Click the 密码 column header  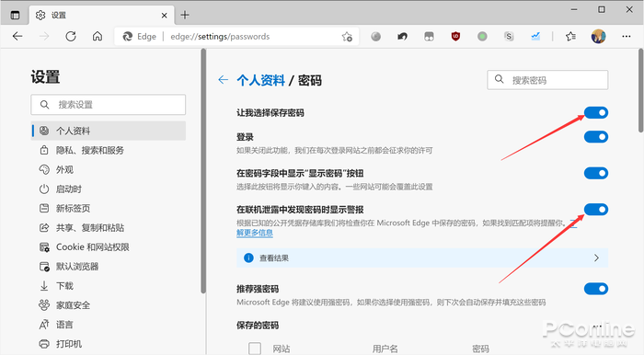[480, 349]
